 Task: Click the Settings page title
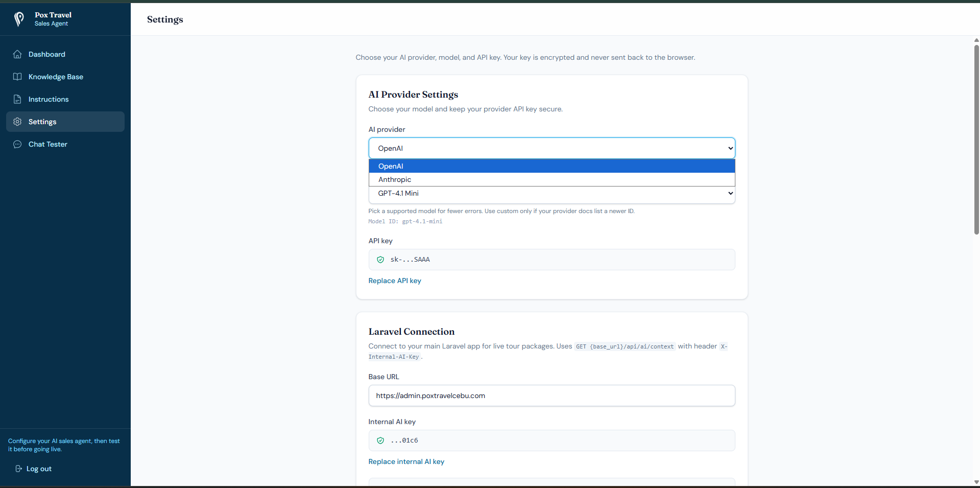pyautogui.click(x=165, y=19)
